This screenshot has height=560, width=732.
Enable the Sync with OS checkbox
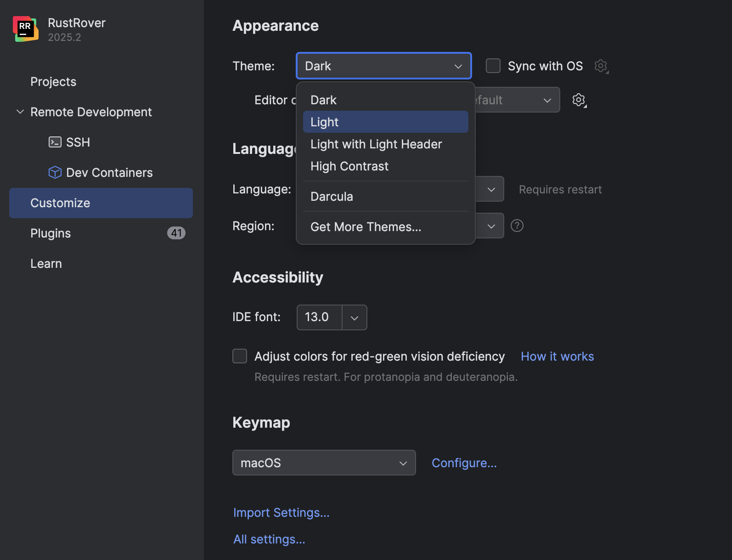pyautogui.click(x=493, y=66)
